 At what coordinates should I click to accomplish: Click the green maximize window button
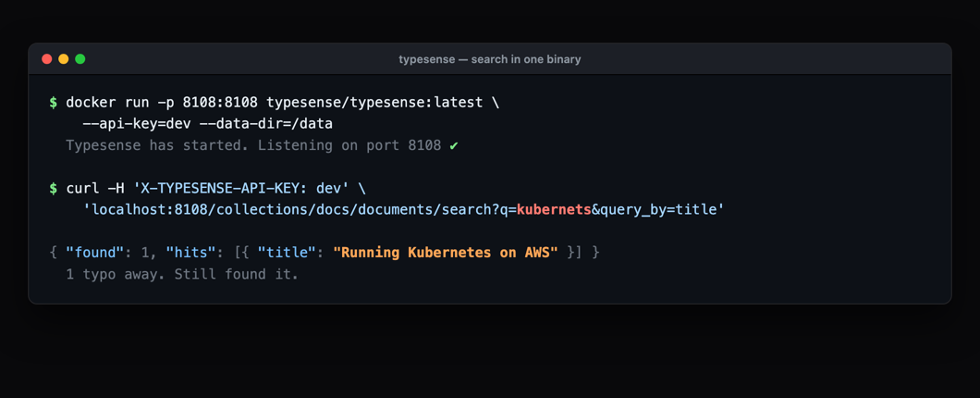click(x=80, y=59)
